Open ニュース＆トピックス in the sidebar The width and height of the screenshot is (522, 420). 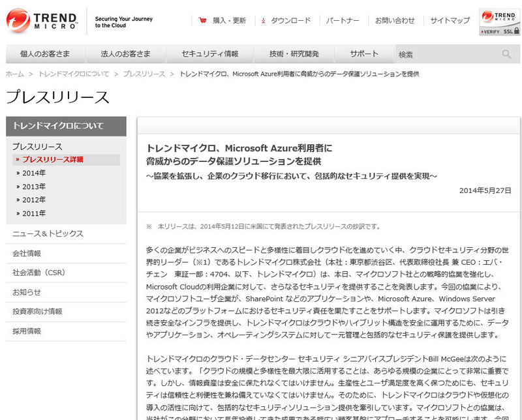tap(48, 233)
